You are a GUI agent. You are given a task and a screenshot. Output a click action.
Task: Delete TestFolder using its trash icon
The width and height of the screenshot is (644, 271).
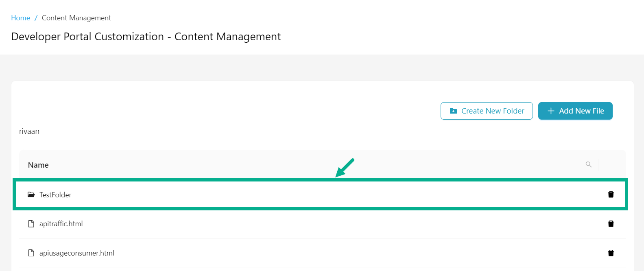click(x=611, y=194)
